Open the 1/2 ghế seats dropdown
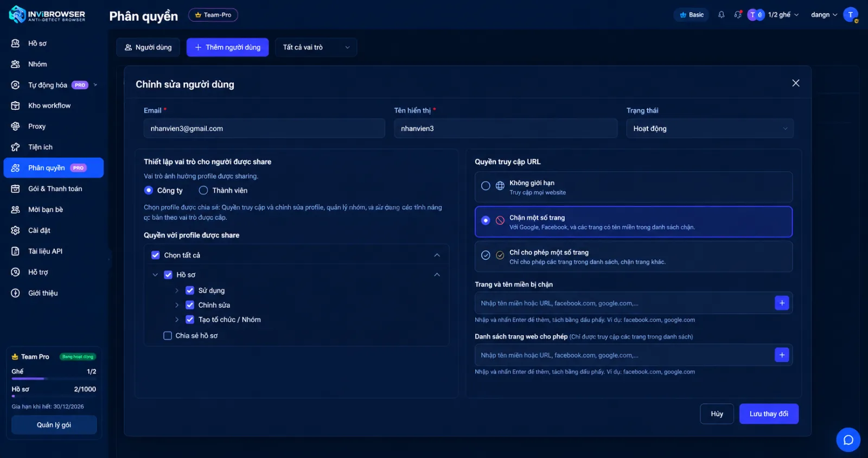The image size is (868, 458). tap(773, 15)
